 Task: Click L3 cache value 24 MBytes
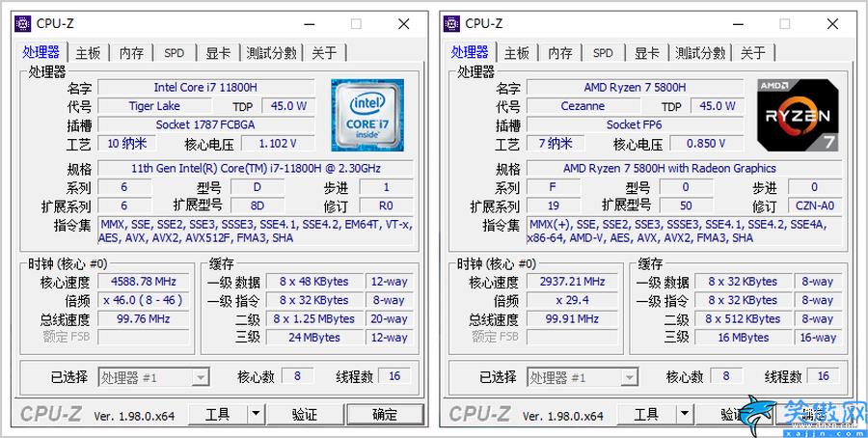click(314, 338)
